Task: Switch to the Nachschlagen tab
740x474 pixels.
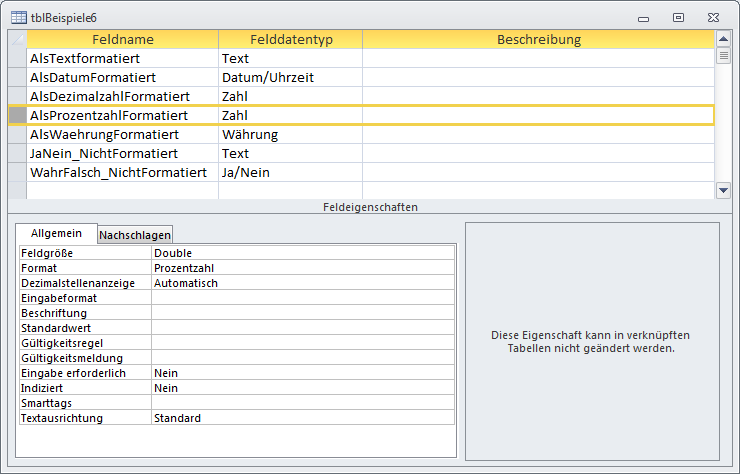Action: [135, 234]
